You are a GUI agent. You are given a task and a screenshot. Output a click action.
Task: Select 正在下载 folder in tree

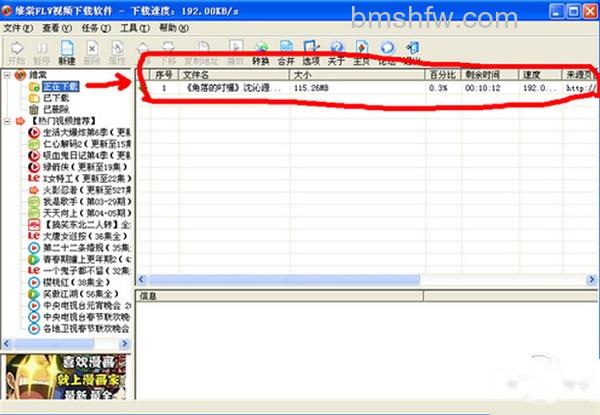pos(61,86)
